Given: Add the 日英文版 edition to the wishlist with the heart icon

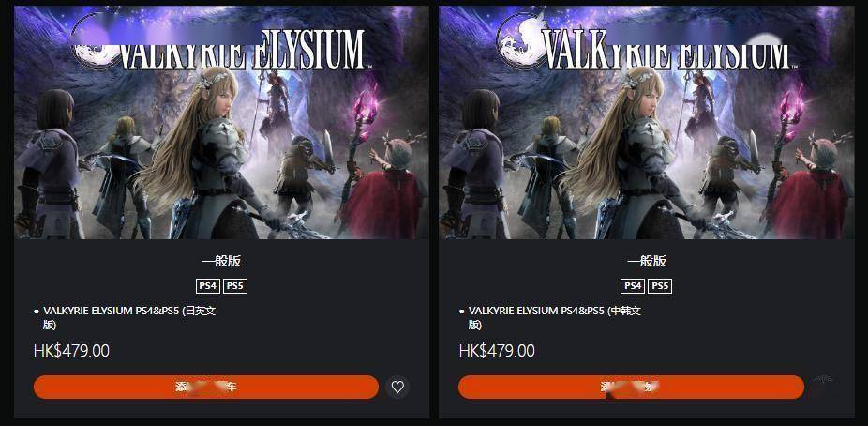Looking at the screenshot, I should tap(397, 388).
